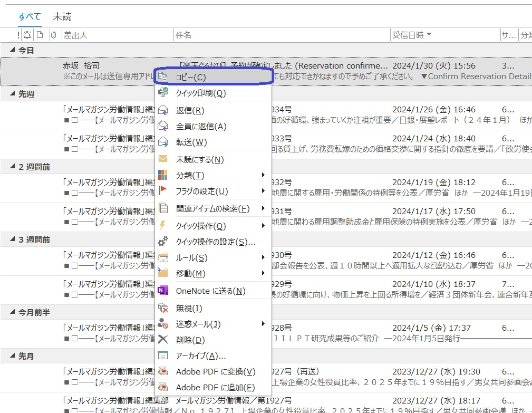Open the ルール(S) submenu arrow

(263, 257)
